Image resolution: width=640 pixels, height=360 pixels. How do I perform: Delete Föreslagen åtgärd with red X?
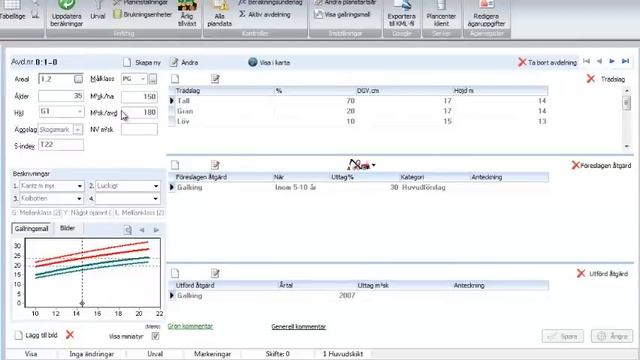[x=576, y=165]
